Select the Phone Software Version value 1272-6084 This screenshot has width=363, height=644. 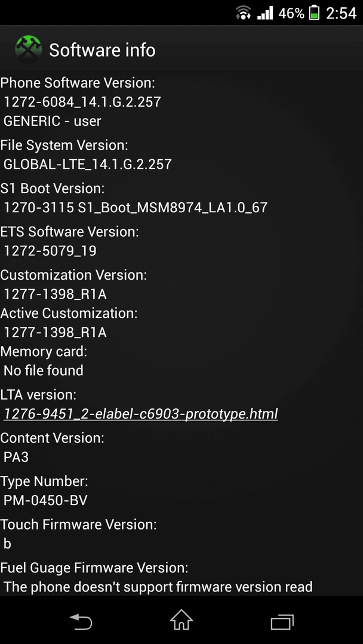82,101
